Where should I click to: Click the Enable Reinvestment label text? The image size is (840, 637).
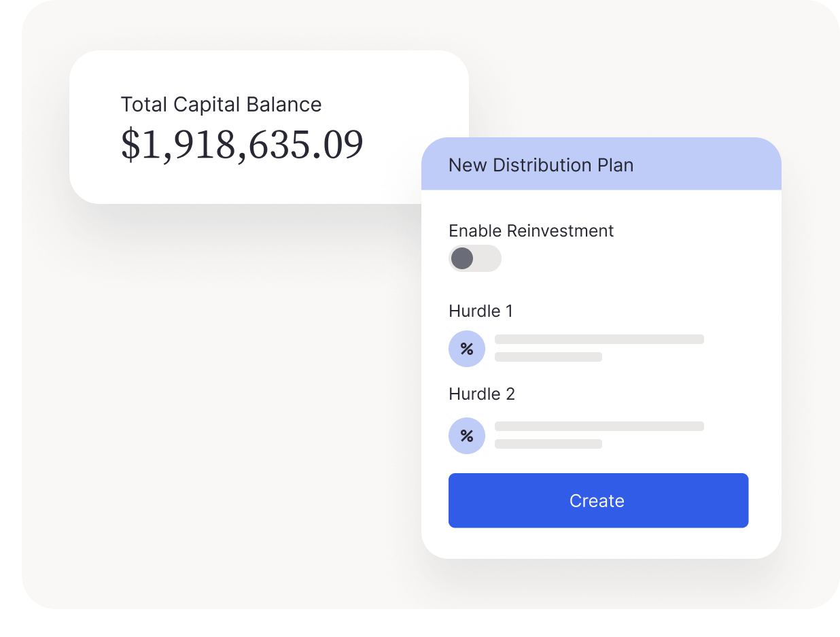(x=531, y=231)
